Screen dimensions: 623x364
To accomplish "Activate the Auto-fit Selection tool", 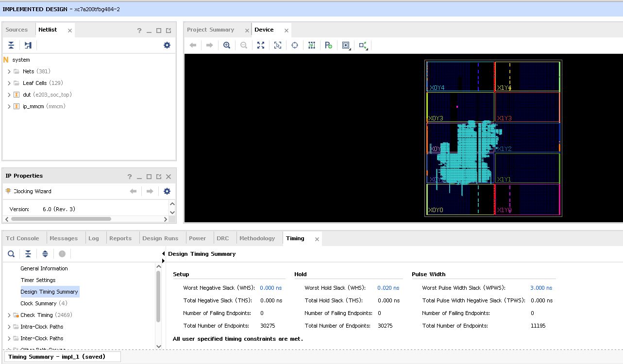I will pyautogui.click(x=295, y=45).
